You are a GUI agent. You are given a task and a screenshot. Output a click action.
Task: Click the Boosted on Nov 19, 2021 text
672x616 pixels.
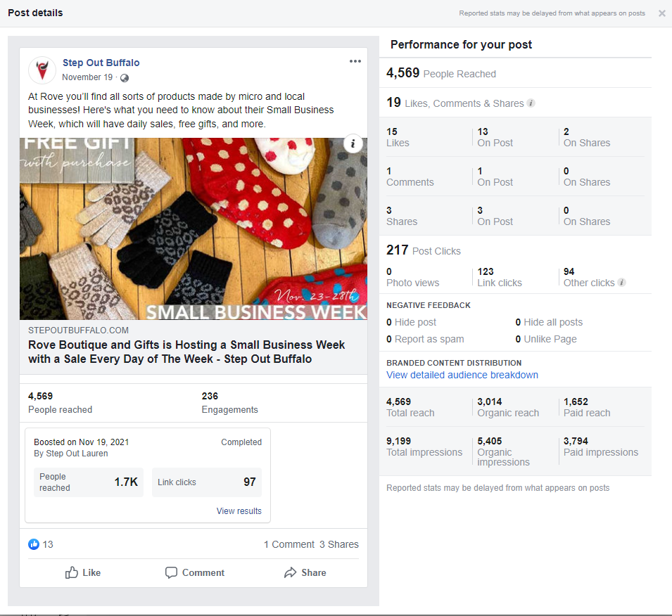coord(82,442)
